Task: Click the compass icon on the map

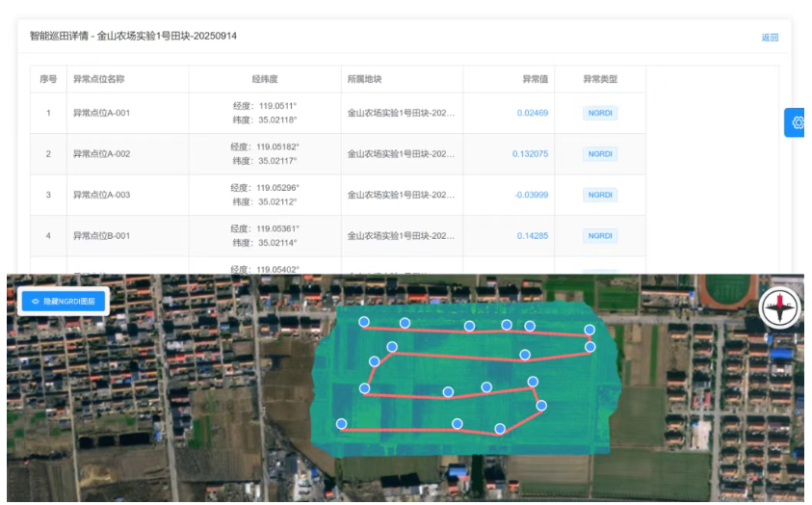Action: pyautogui.click(x=779, y=308)
